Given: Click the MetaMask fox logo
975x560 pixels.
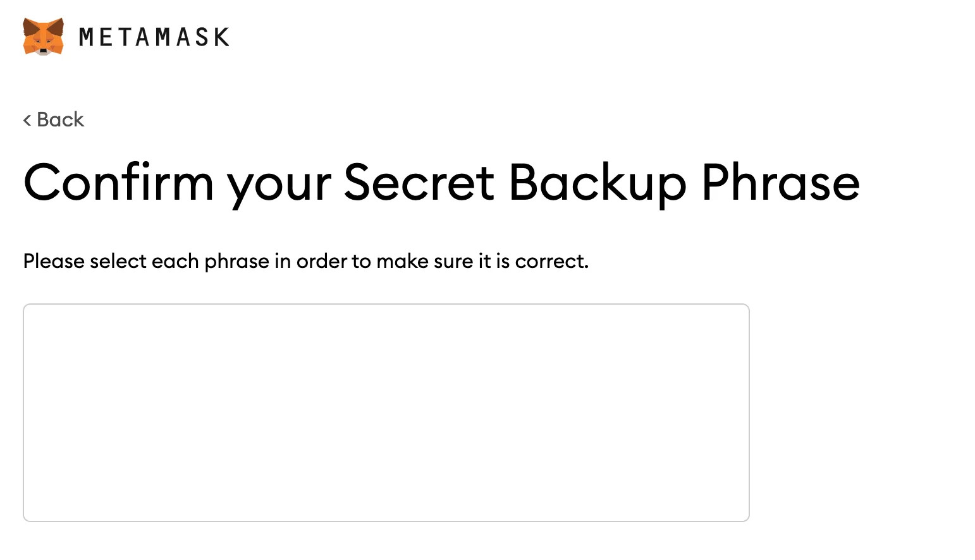Looking at the screenshot, I should 43,37.
